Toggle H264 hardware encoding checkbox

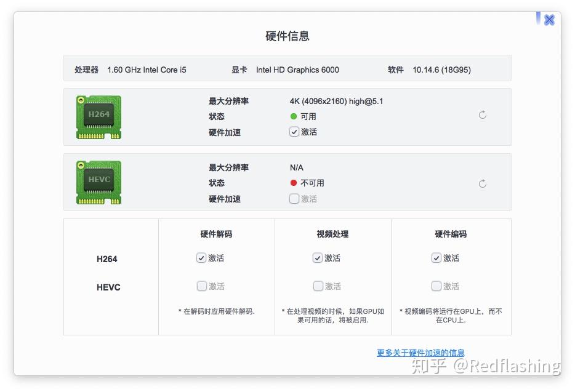pos(436,258)
